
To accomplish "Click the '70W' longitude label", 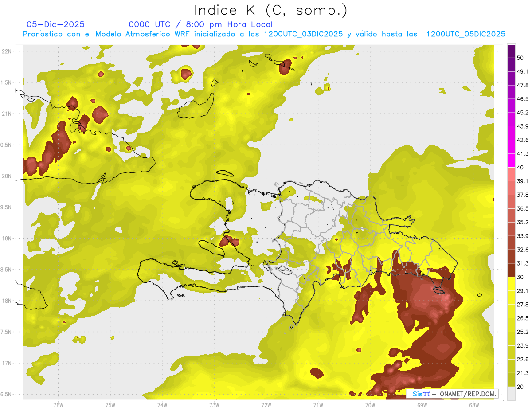I will click(x=370, y=405).
